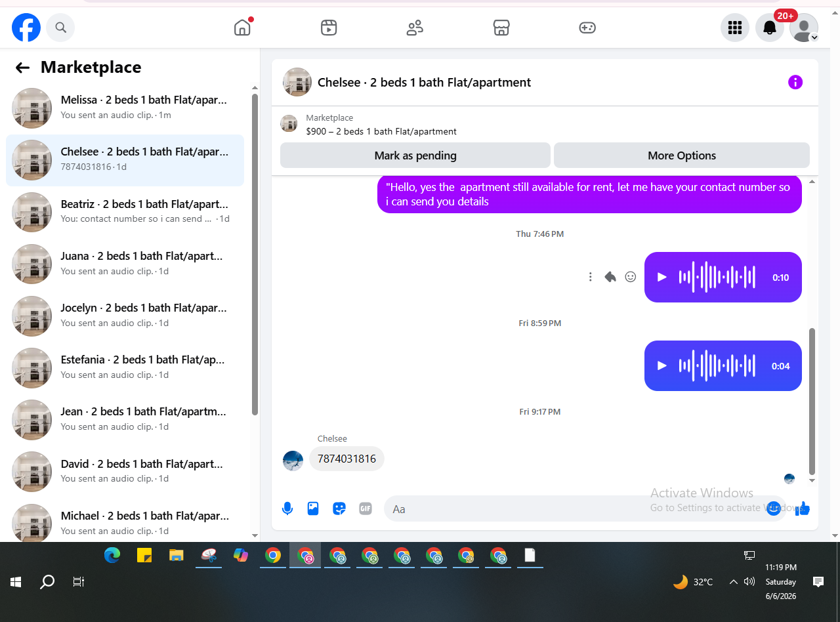Click the 7874031816 message bubble

pos(346,459)
